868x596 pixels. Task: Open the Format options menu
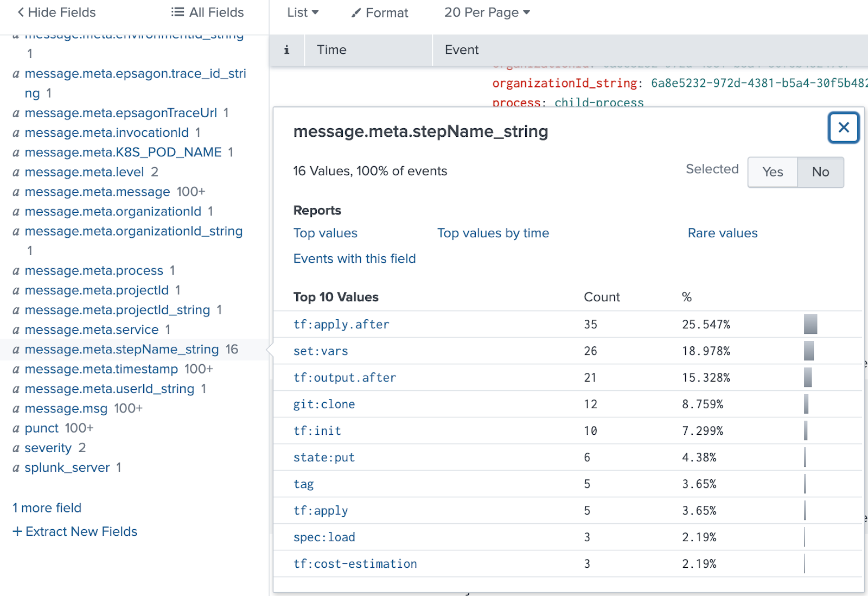[380, 12]
